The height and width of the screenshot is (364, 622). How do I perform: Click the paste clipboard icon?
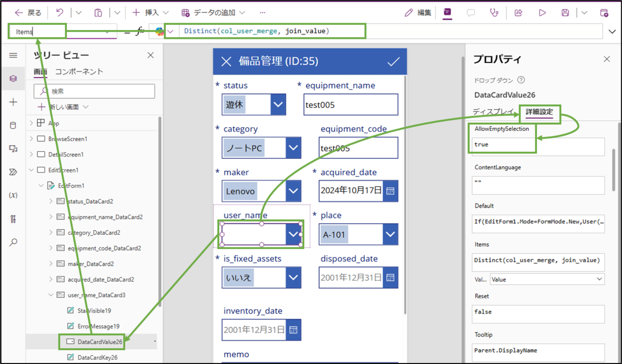[98, 12]
